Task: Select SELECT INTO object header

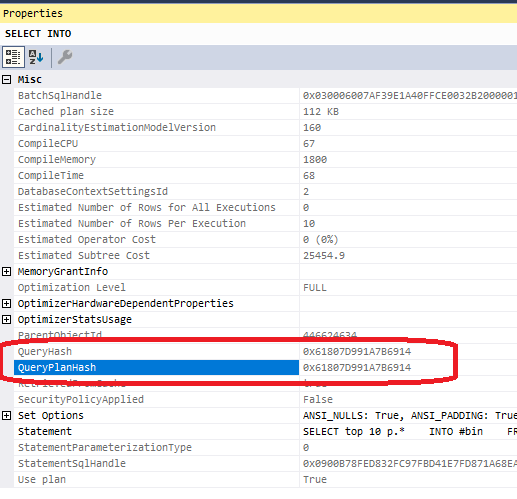Action: point(38,34)
